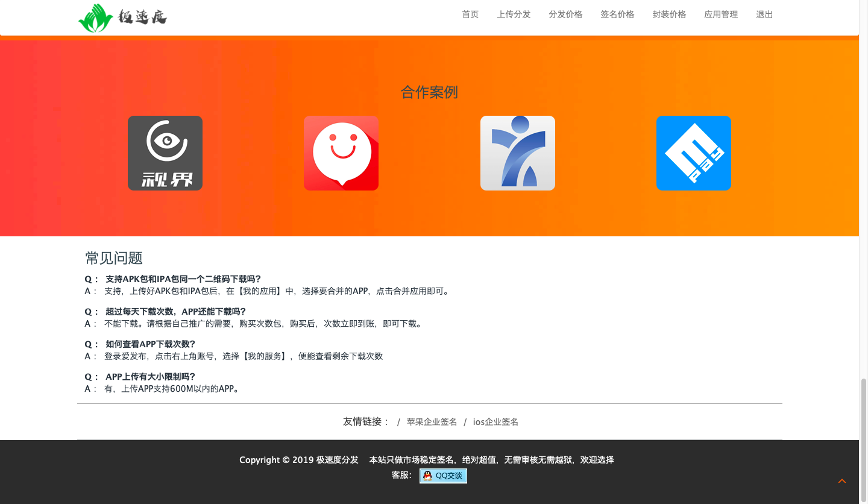Image resolution: width=868 pixels, height=504 pixels.
Task: Open 签名价格 in the top navigation
Action: [x=617, y=14]
